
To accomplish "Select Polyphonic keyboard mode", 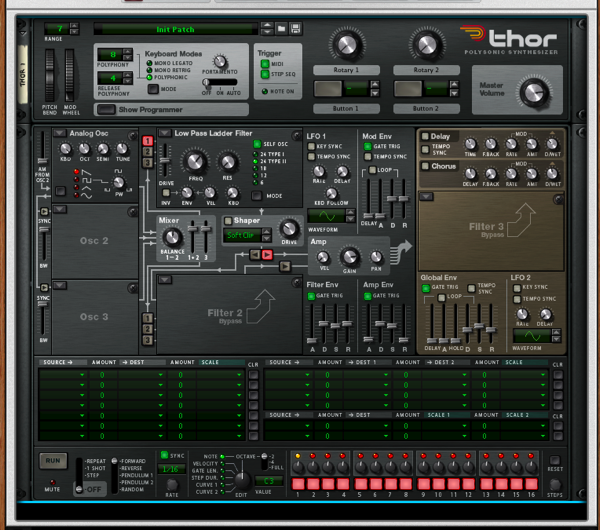I will (149, 77).
